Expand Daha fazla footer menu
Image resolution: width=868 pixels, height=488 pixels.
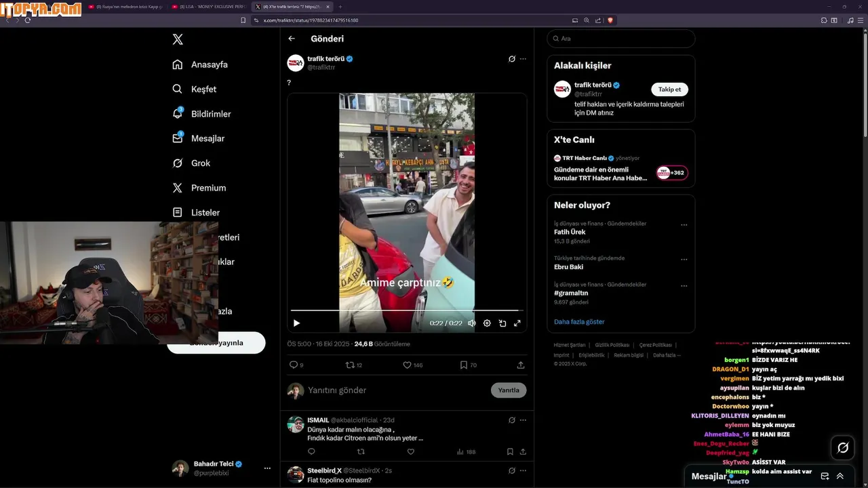point(667,355)
